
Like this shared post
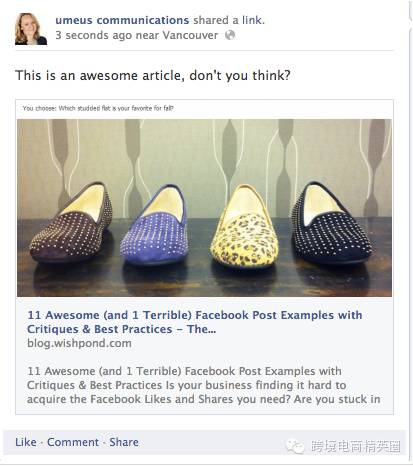[26, 442]
